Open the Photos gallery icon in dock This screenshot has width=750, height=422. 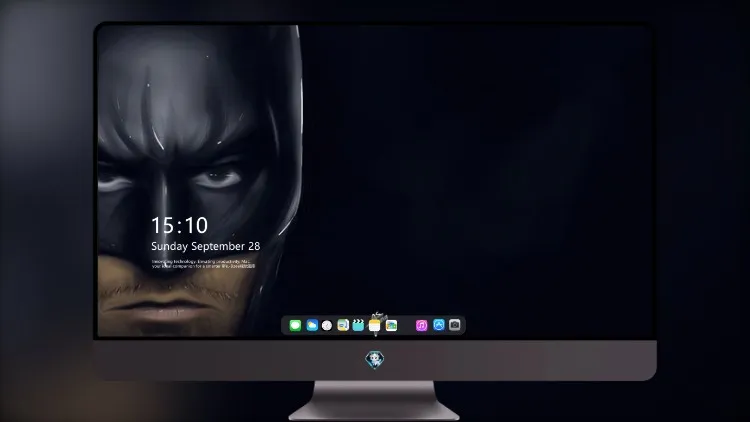coord(391,325)
